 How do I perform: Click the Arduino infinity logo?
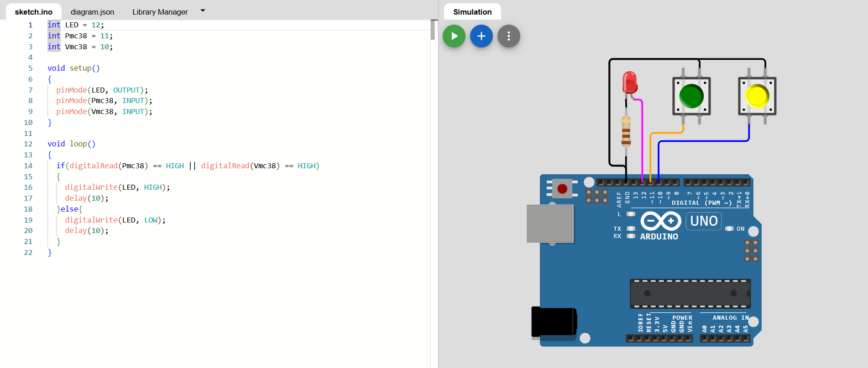pos(661,221)
